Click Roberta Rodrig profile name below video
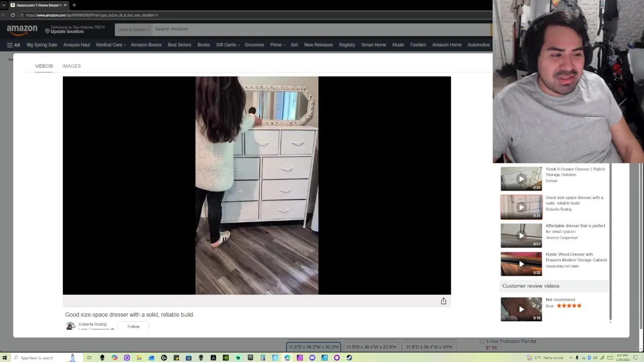This screenshot has width=644, height=362. point(93,324)
